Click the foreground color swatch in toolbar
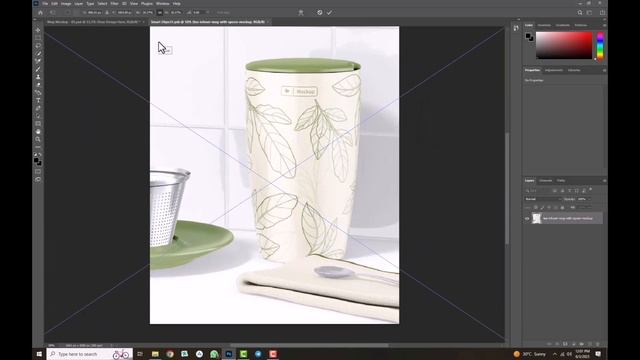This screenshot has height=360, width=640. pyautogui.click(x=36, y=160)
